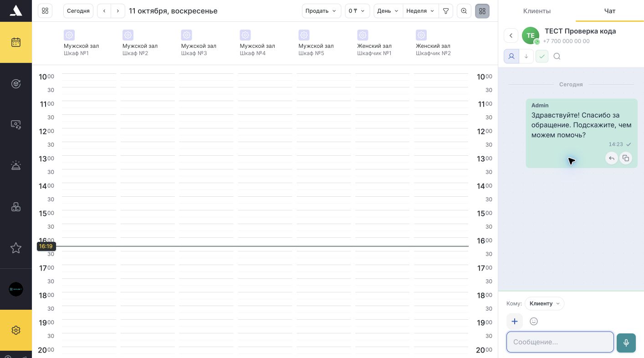The image size is (644, 358).
Task: Toggle the green checkmark chat filter
Action: pyautogui.click(x=542, y=56)
